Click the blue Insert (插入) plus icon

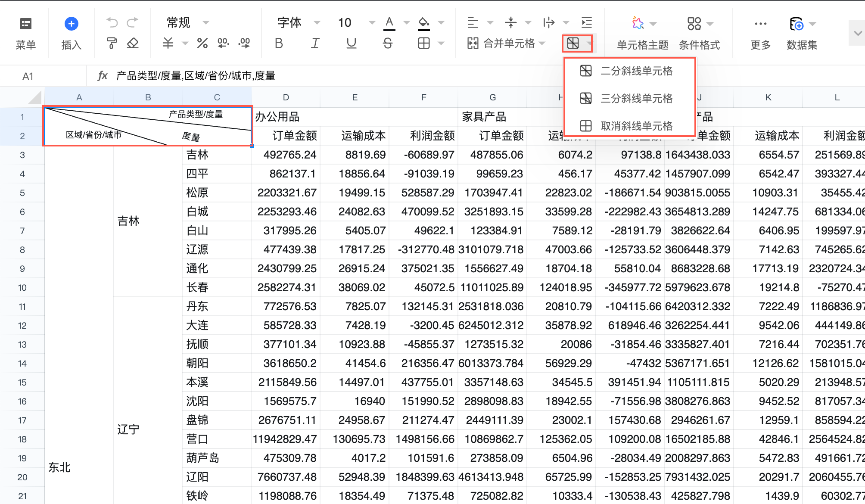click(x=71, y=24)
